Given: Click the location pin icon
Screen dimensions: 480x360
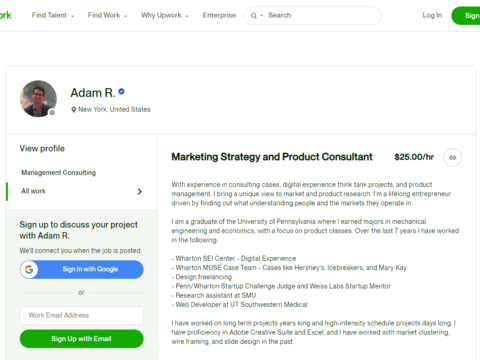Looking at the screenshot, I should coord(74,110).
